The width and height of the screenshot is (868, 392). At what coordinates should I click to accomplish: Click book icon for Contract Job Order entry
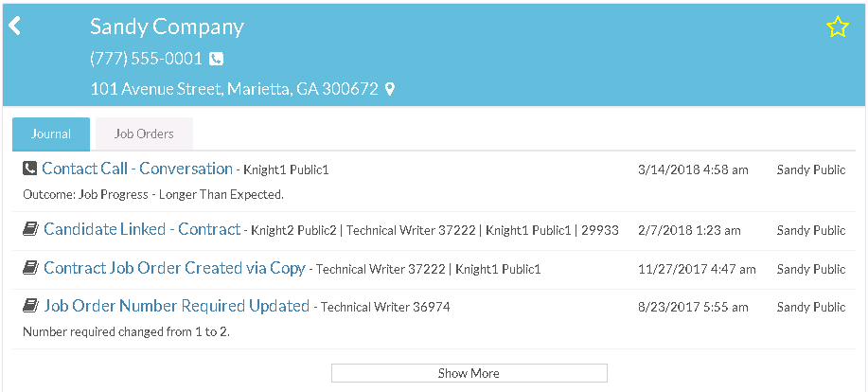coord(29,268)
